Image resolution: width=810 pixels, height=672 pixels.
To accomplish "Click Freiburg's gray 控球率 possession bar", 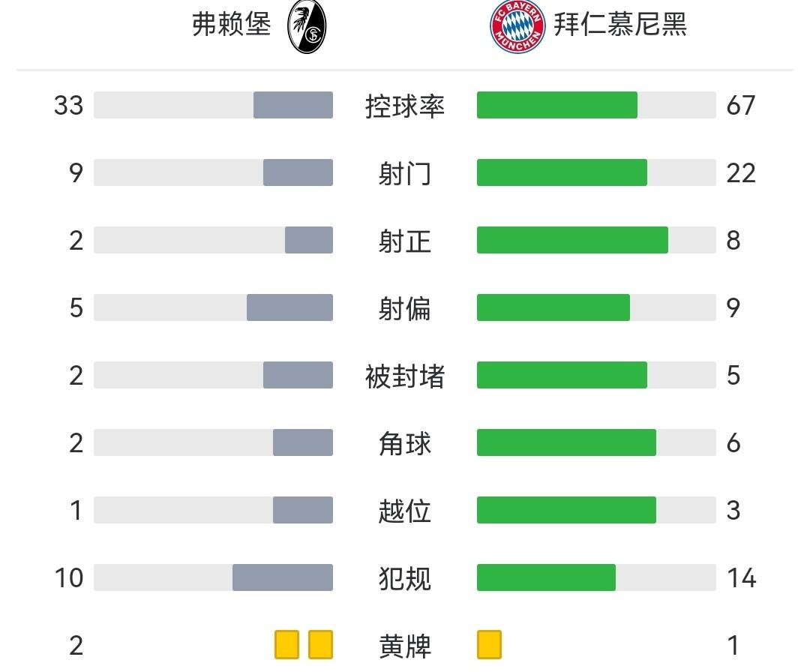I will tap(293, 105).
